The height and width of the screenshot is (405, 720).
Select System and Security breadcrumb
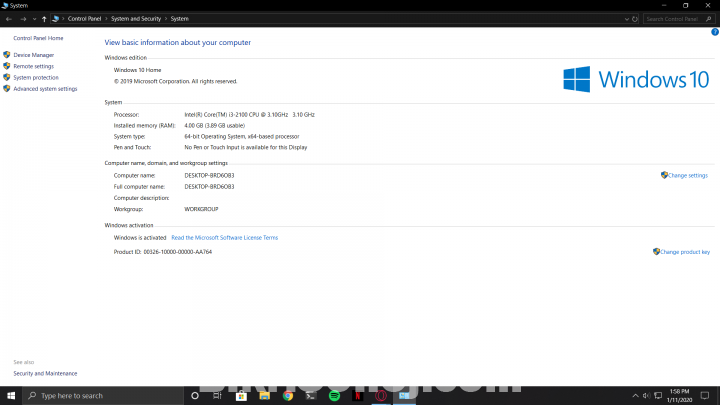coord(136,19)
